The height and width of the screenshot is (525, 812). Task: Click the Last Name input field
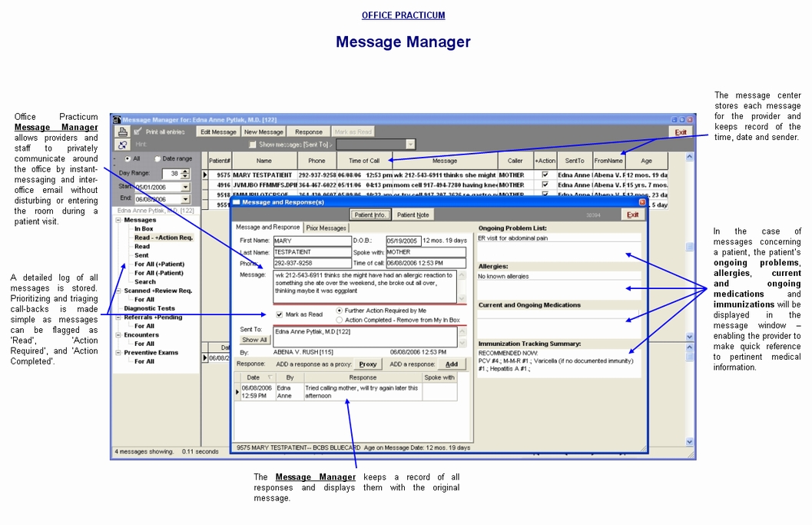(312, 252)
